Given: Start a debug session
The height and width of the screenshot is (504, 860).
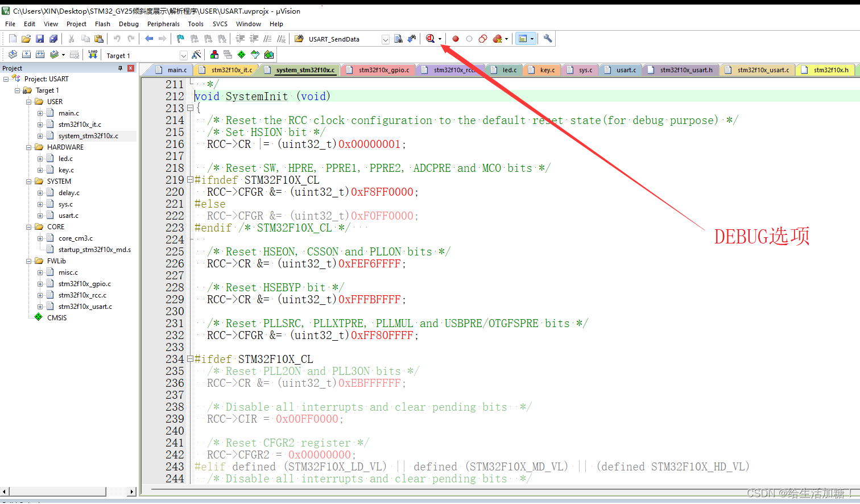Looking at the screenshot, I should [x=431, y=38].
